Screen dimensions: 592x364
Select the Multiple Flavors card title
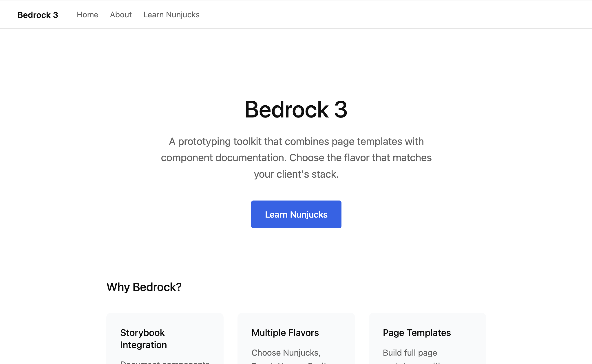(285, 333)
